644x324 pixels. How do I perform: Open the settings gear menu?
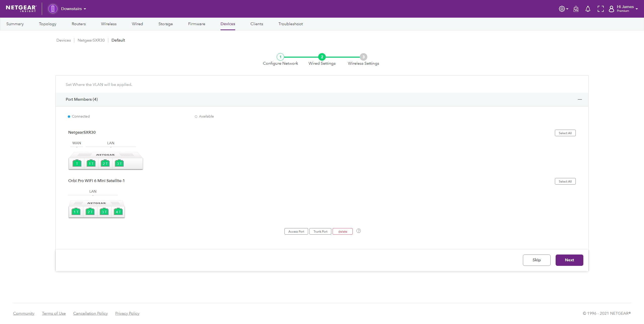point(563,9)
